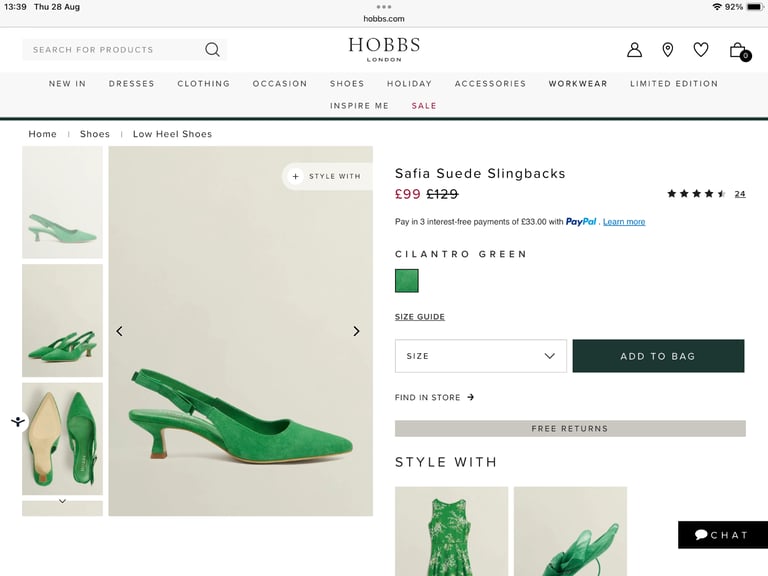768x576 pixels.
Task: Open the accessibility widget icon
Action: coord(18,422)
